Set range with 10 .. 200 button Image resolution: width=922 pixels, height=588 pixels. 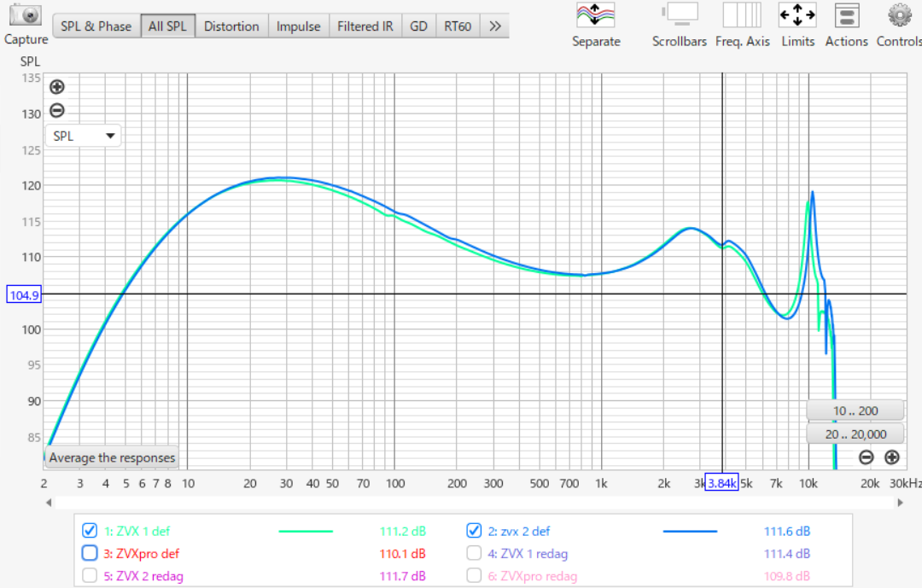tap(855, 410)
